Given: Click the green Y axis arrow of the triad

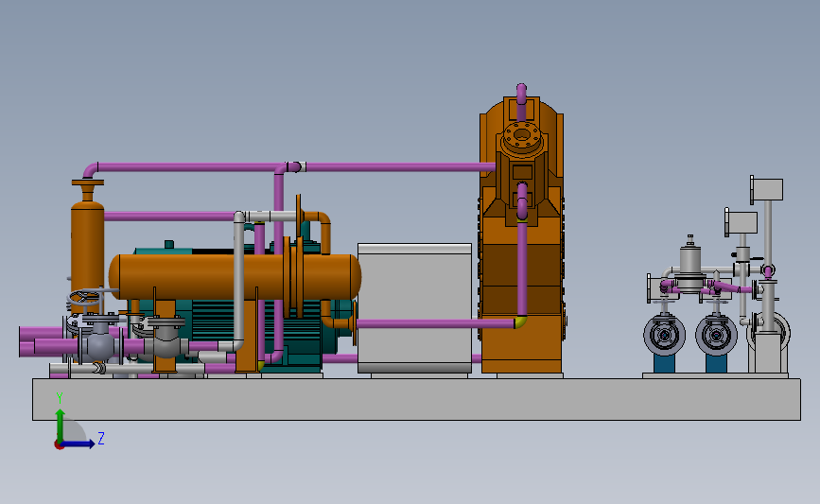Looking at the screenshot, I should click(x=61, y=425).
